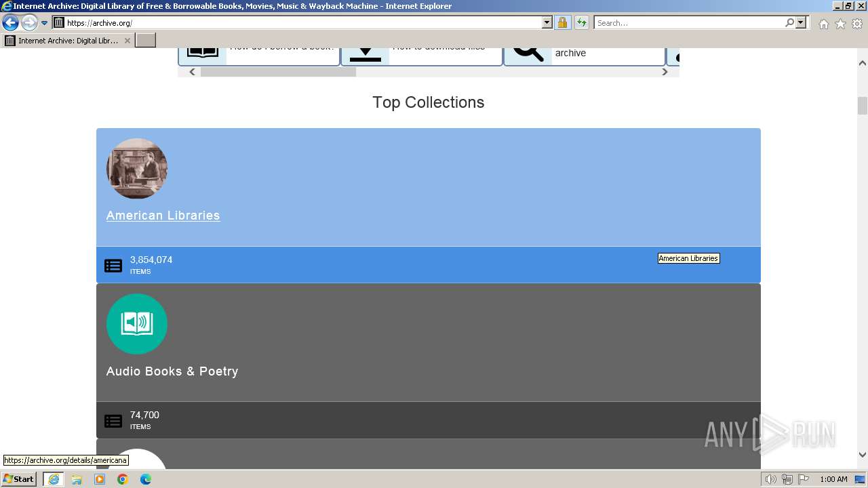
Task: Click the 74,700 items count
Action: [144, 415]
